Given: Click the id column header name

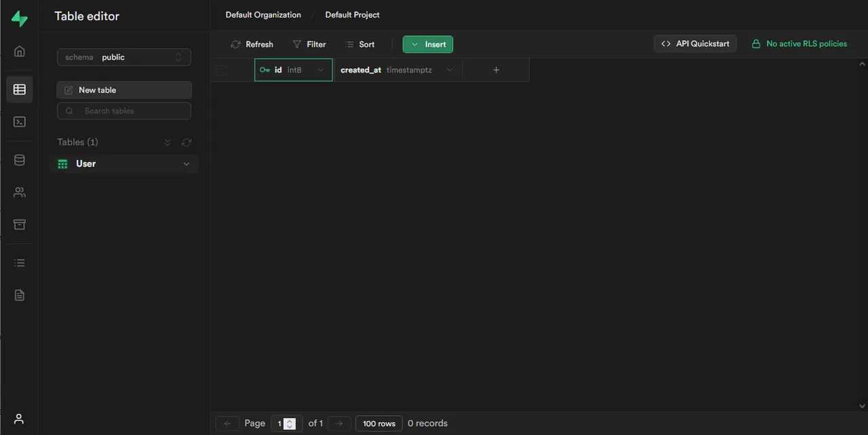Looking at the screenshot, I should coord(278,70).
